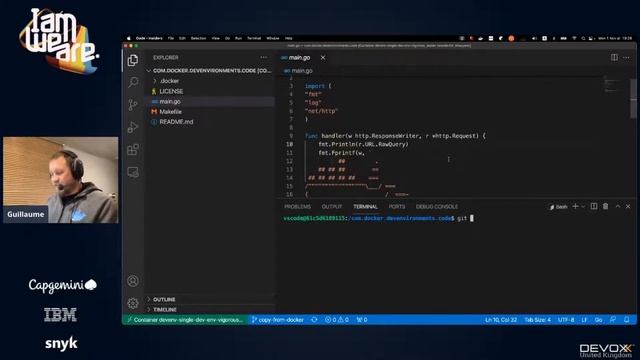Open the Window menu
The image size is (640, 360).
[x=273, y=38]
